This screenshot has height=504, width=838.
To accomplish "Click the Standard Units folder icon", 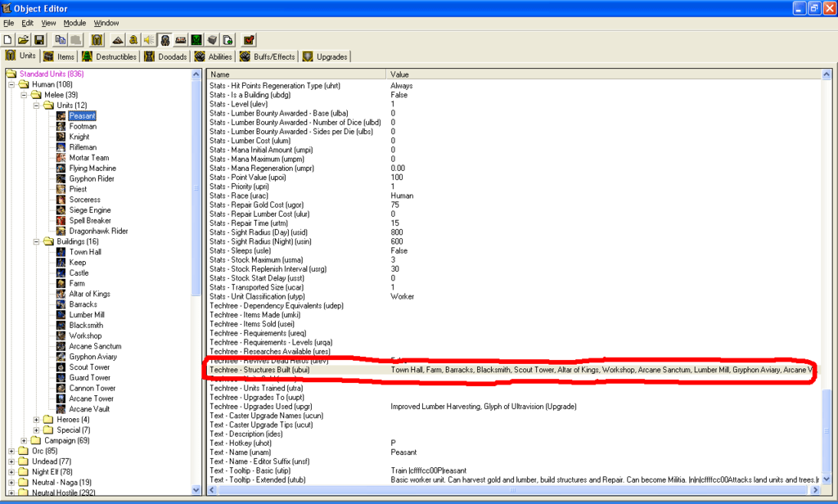I will [x=11, y=74].
